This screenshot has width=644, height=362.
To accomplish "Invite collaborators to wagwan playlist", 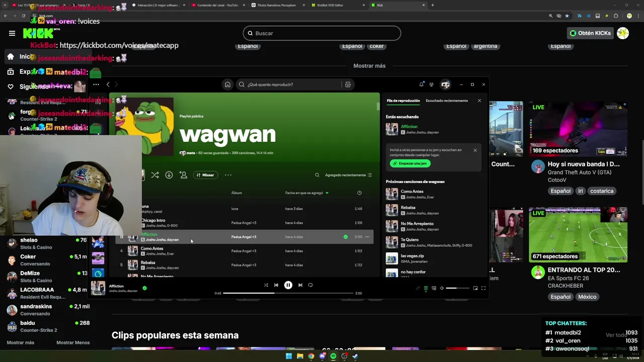I will 183,175.
